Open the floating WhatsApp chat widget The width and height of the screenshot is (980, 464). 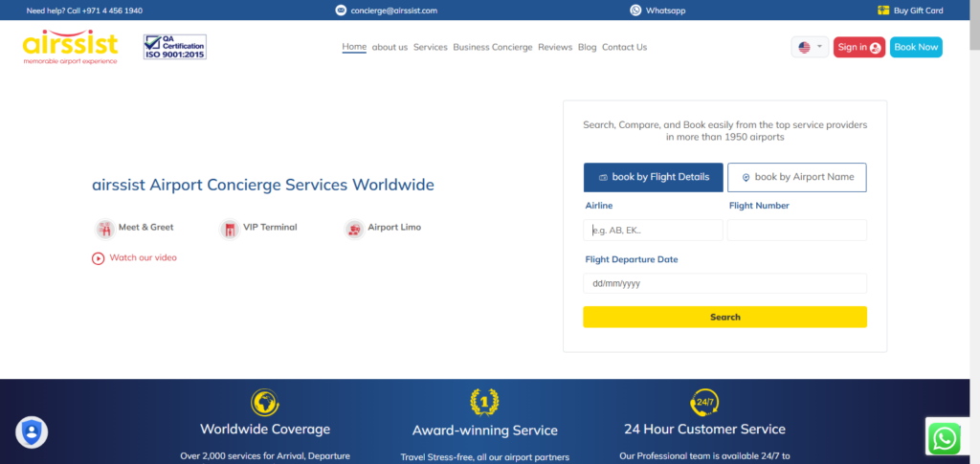tap(944, 439)
